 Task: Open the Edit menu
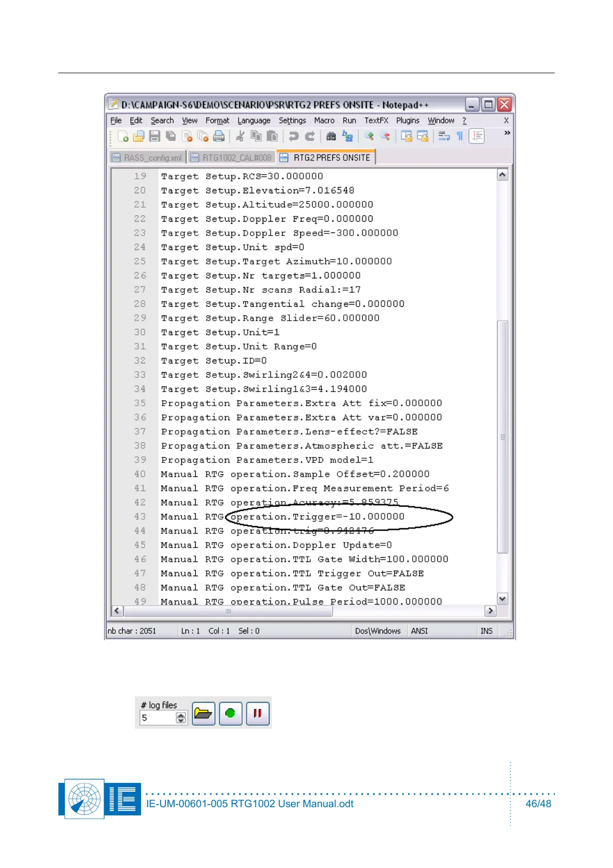[x=136, y=120]
